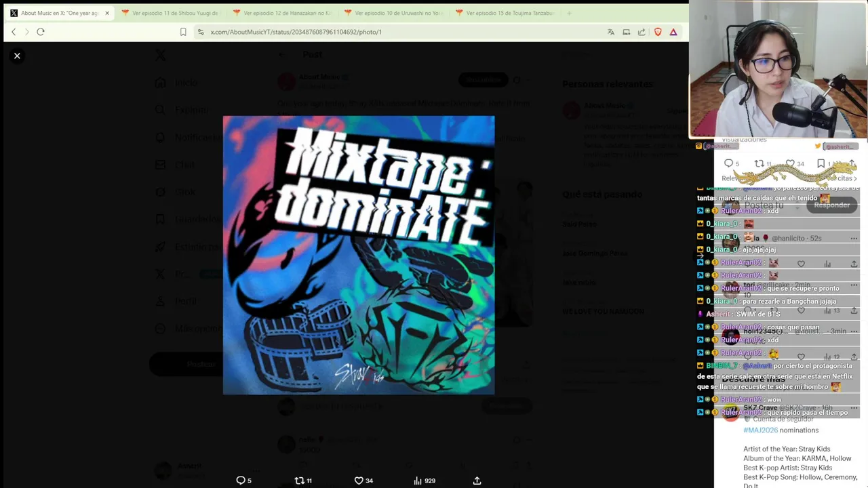The height and width of the screenshot is (488, 868).
Task: Share this page from the toolbar
Action: pyautogui.click(x=642, y=32)
